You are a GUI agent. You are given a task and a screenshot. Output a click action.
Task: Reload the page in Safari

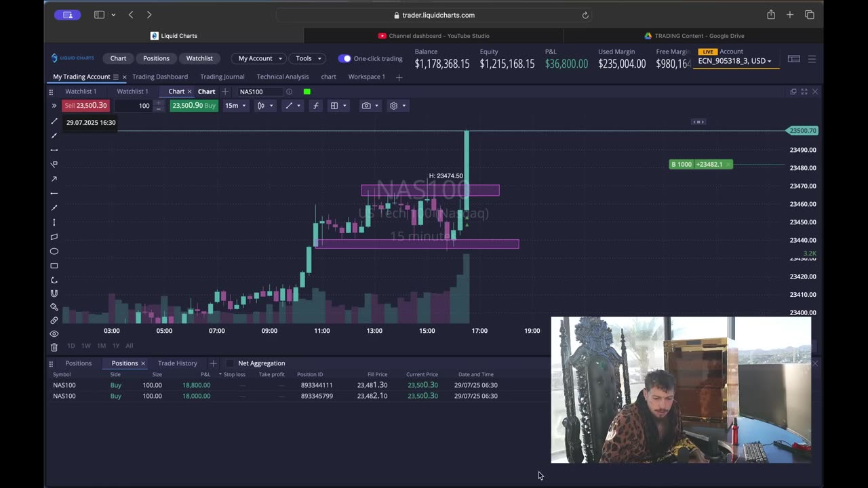click(x=585, y=15)
